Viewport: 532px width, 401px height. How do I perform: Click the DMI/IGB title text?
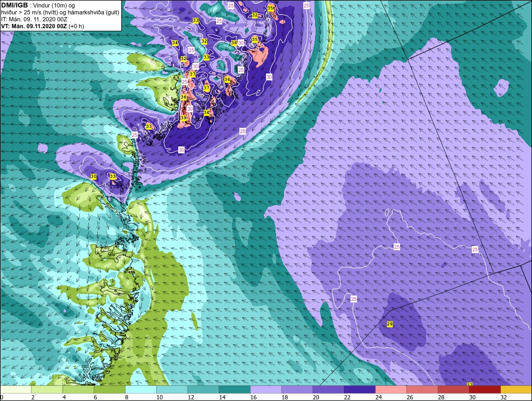pos(14,5)
